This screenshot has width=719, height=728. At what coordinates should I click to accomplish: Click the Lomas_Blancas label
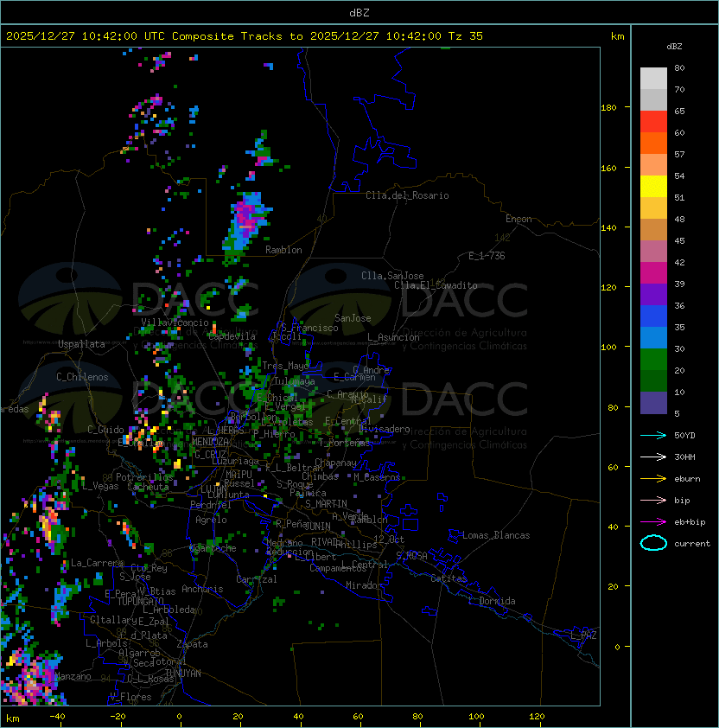point(496,535)
